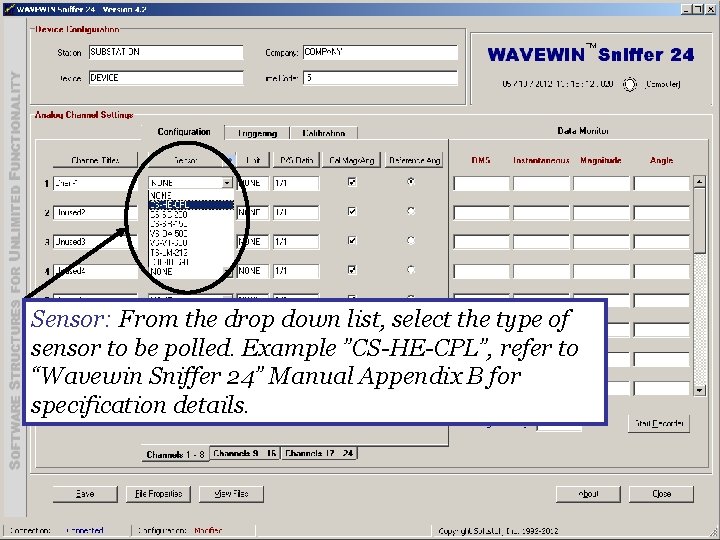Click the Station field containing SUBSTATION
This screenshot has height=540, width=720.
tap(166, 52)
